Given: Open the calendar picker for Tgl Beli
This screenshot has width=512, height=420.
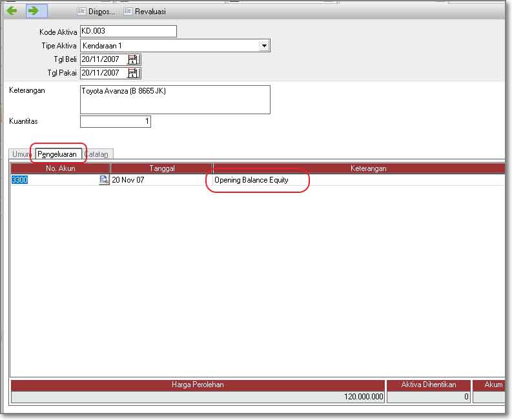Looking at the screenshot, I should tap(134, 59).
